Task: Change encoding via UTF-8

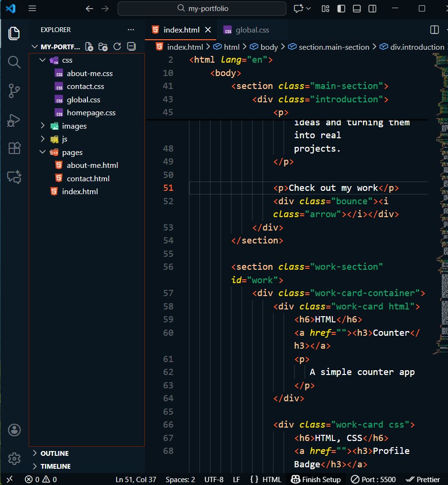Action: 214,480
